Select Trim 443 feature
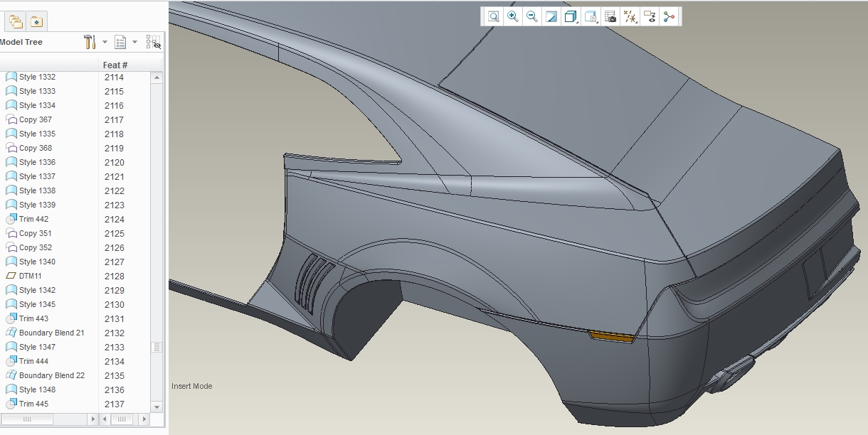The width and height of the screenshot is (868, 435). click(27, 318)
